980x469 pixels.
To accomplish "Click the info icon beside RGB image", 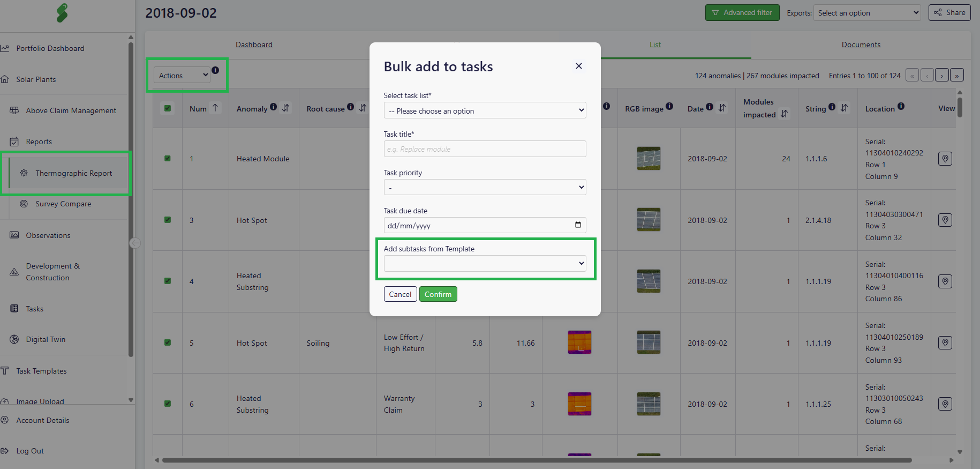I will (669, 107).
